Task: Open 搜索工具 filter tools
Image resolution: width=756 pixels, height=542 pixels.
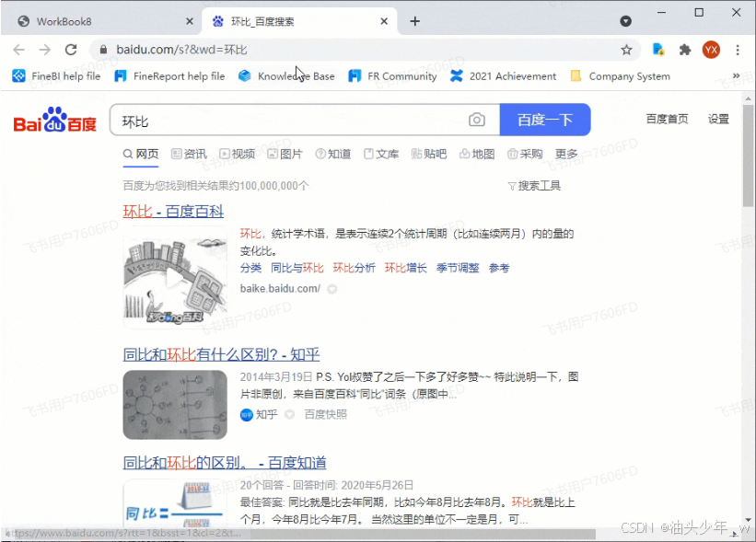Action: [x=534, y=186]
